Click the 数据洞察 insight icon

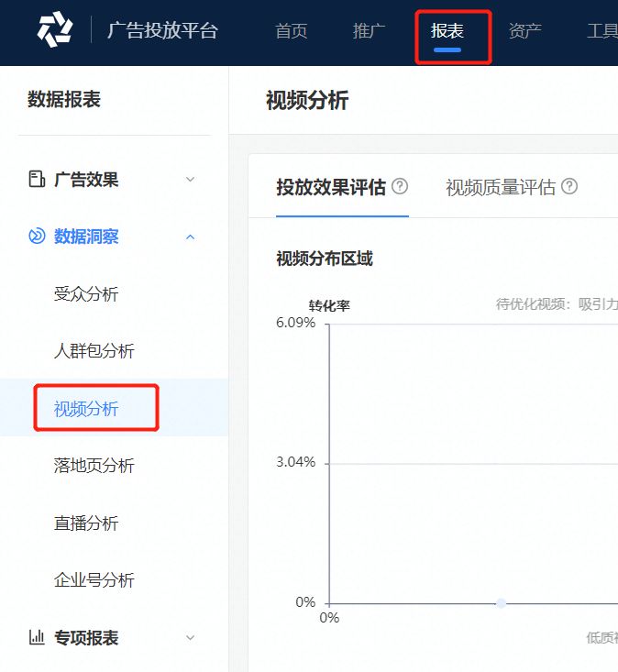point(37,237)
